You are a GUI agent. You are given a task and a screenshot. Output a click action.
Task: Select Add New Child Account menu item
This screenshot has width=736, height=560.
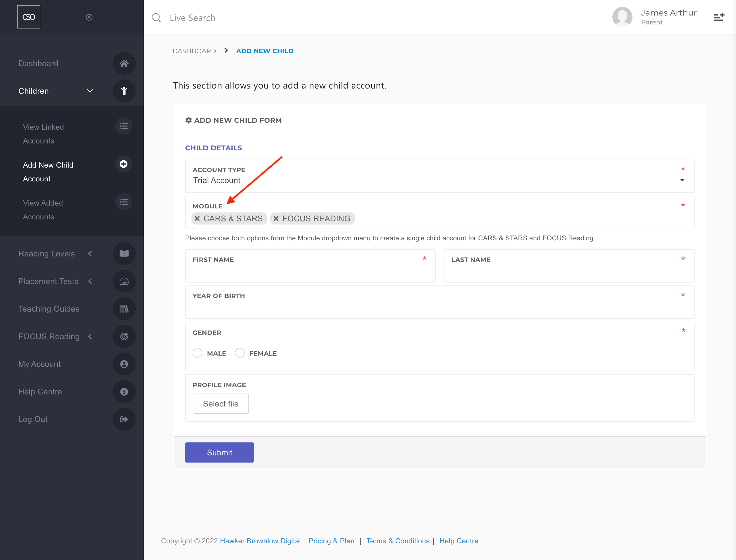tap(48, 172)
